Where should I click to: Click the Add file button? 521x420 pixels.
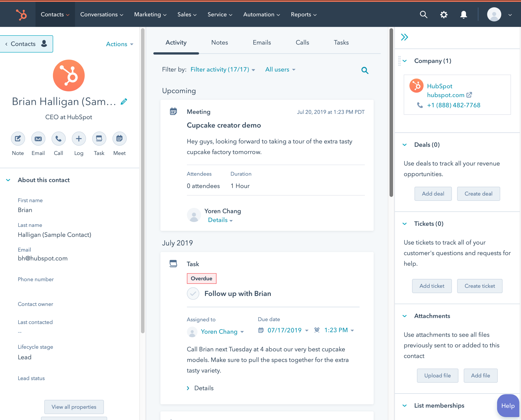[x=481, y=375]
